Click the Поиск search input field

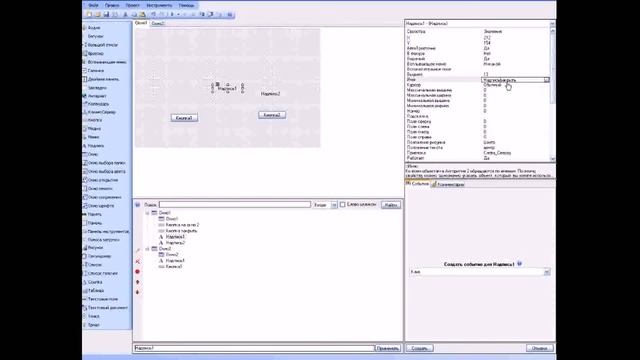(x=235, y=204)
